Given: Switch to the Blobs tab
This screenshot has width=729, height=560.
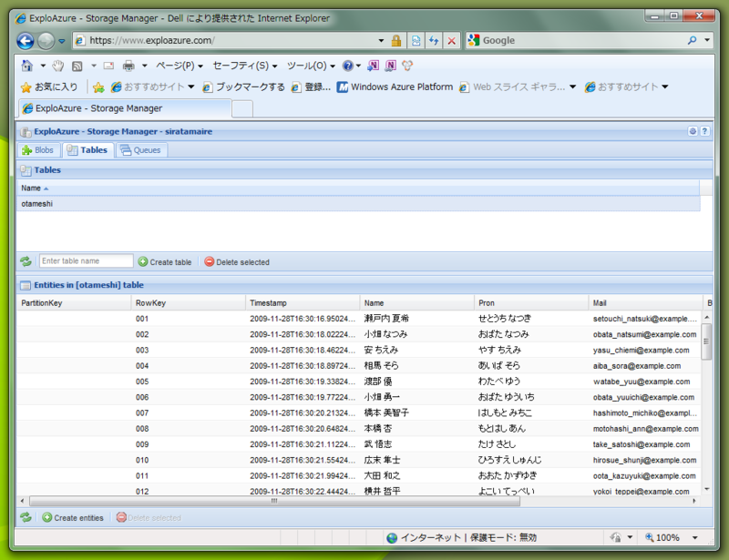Looking at the screenshot, I should click(38, 150).
